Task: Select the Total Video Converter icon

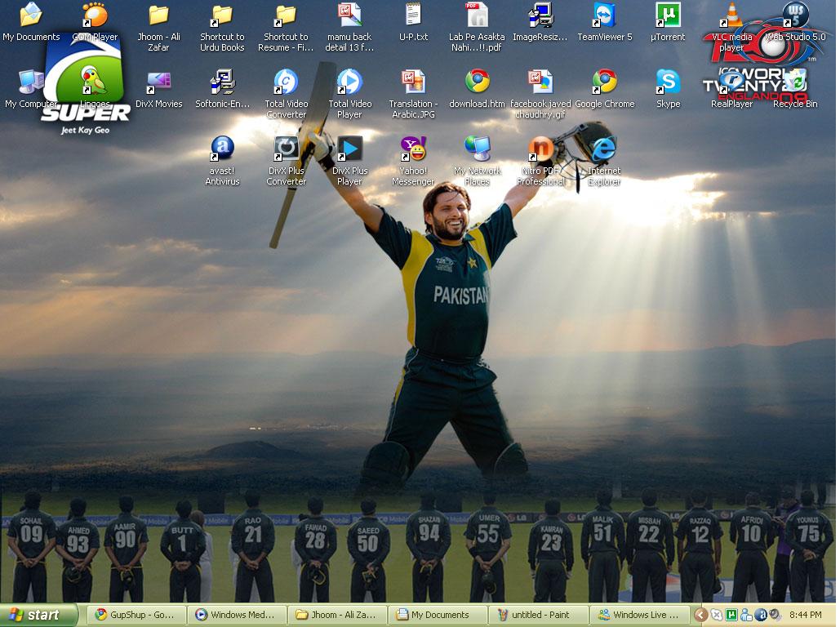Action: [x=286, y=83]
